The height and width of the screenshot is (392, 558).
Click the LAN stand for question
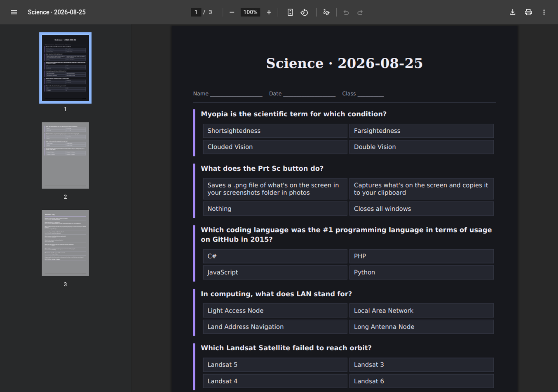[276, 294]
